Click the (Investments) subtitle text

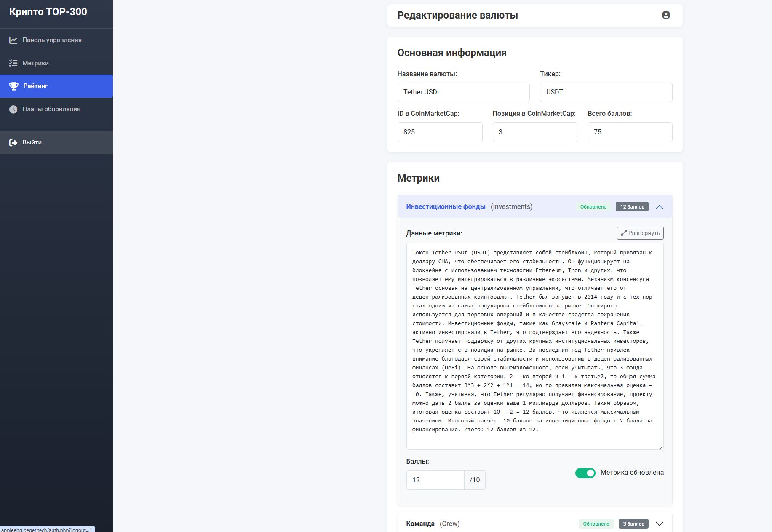click(511, 207)
